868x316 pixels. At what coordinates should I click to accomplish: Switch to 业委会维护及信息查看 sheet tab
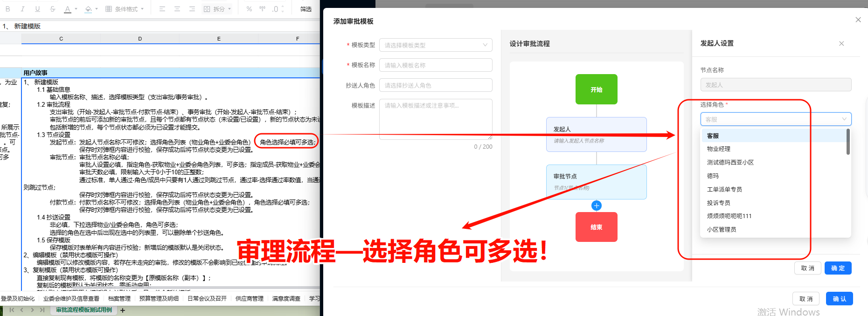coord(71,298)
